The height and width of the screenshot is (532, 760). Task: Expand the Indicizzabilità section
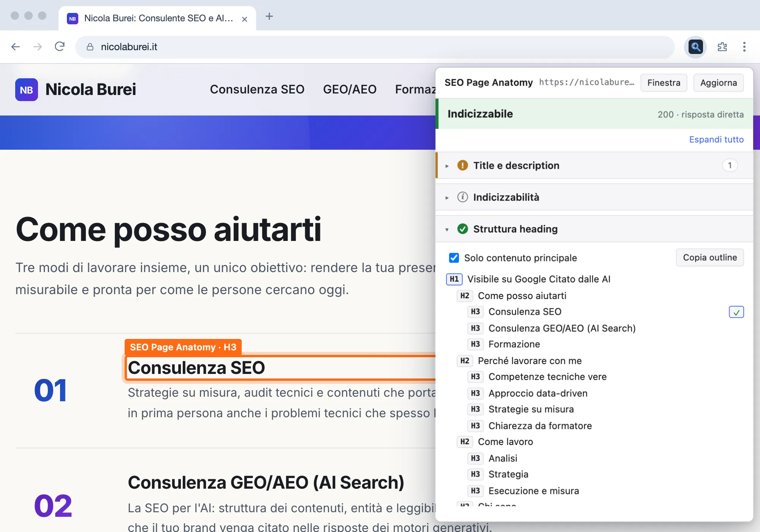click(x=594, y=197)
